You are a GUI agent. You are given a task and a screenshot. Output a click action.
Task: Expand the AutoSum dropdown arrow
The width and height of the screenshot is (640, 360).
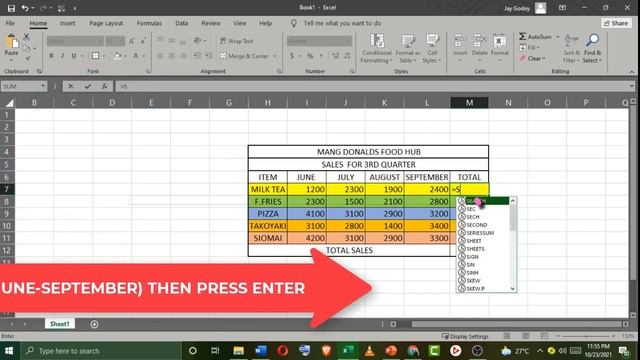tap(558, 37)
